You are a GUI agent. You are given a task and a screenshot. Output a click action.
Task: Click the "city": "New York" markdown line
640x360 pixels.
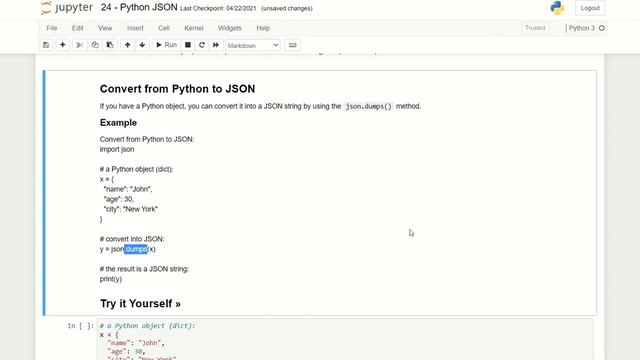[x=131, y=209]
